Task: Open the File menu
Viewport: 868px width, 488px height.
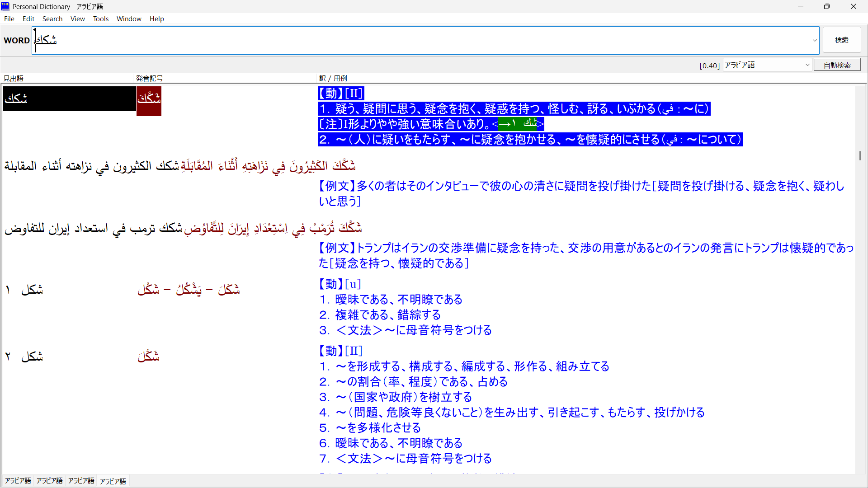Action: pyautogui.click(x=9, y=19)
